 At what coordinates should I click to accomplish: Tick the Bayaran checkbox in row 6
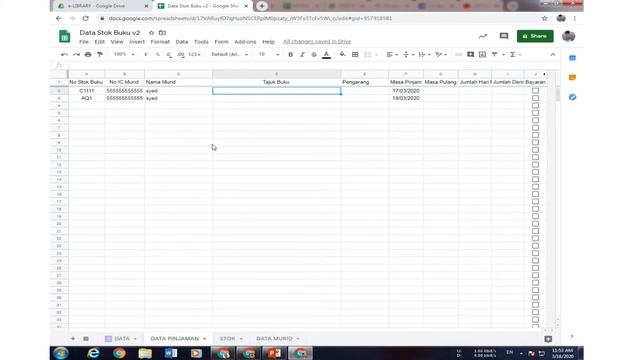tap(535, 120)
